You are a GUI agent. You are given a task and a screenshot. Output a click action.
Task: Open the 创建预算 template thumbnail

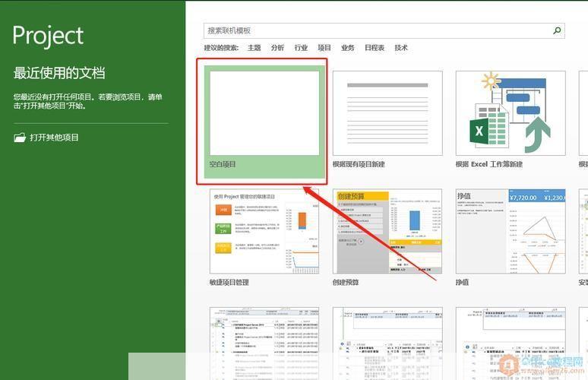point(387,231)
